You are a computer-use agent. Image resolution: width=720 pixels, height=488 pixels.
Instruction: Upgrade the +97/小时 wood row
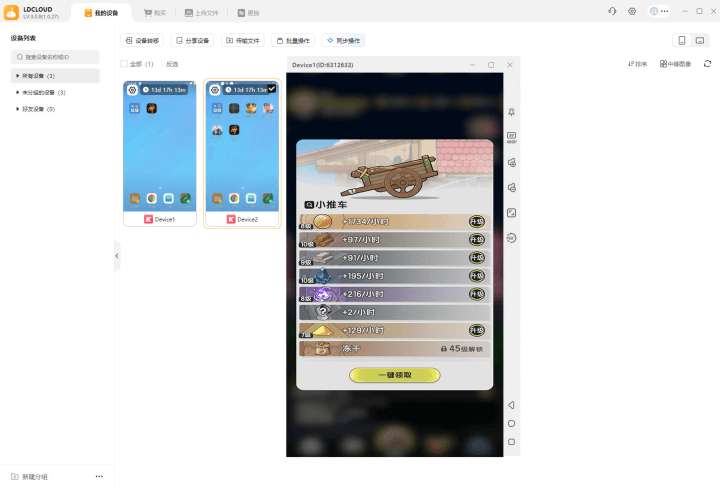point(477,240)
